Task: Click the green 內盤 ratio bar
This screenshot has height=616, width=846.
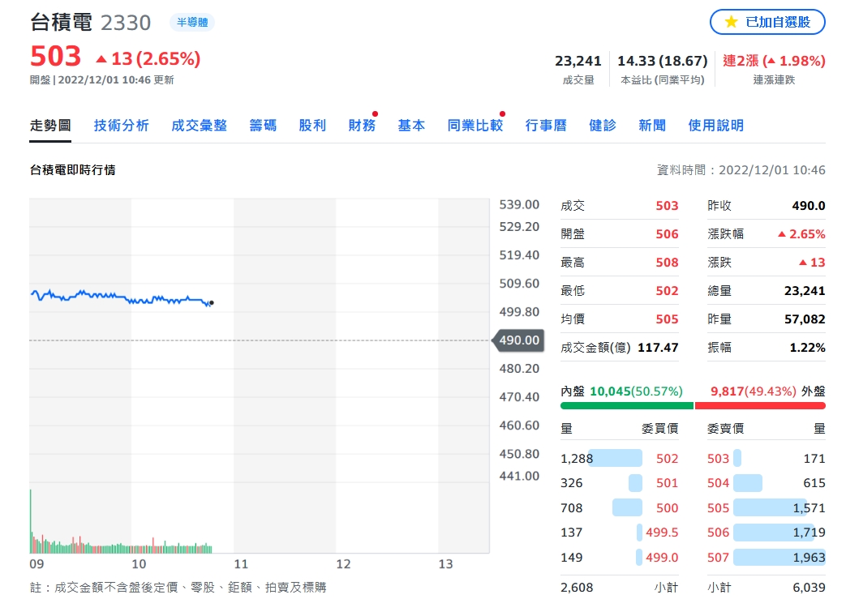Action: pos(627,406)
